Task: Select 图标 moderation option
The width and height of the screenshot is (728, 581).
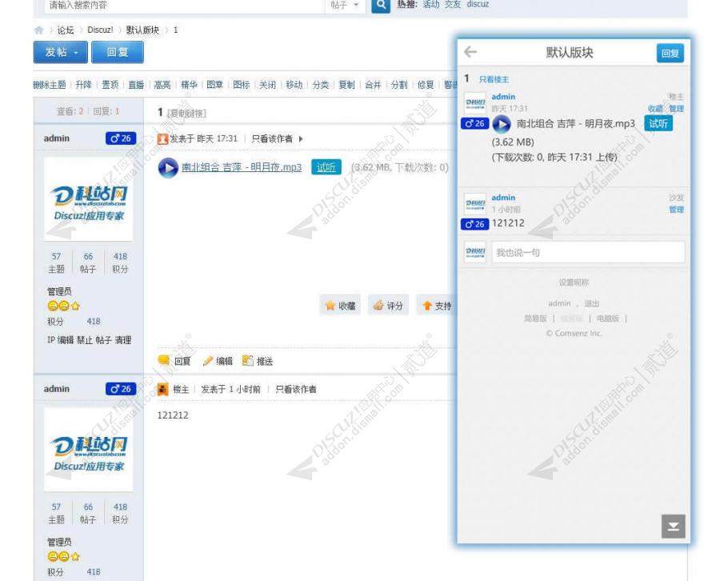Action: [242, 85]
